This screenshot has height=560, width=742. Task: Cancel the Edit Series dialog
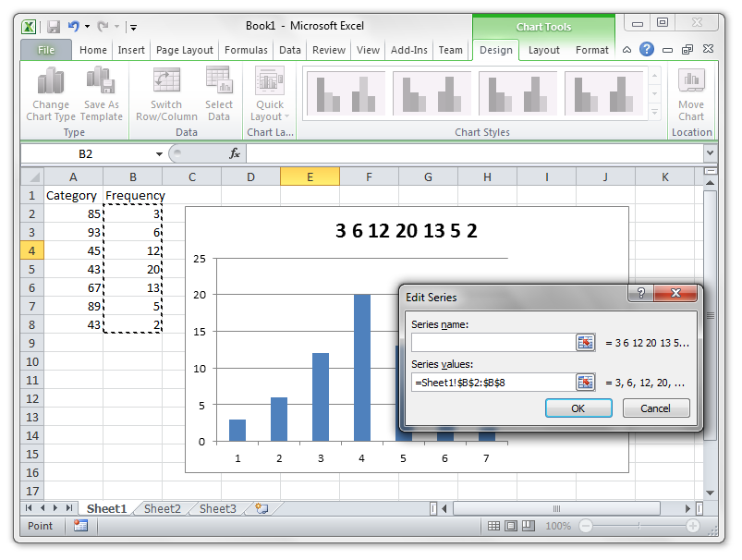point(655,408)
